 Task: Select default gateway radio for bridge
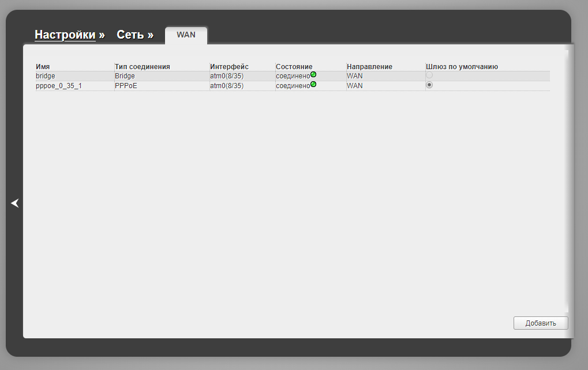pyautogui.click(x=429, y=75)
